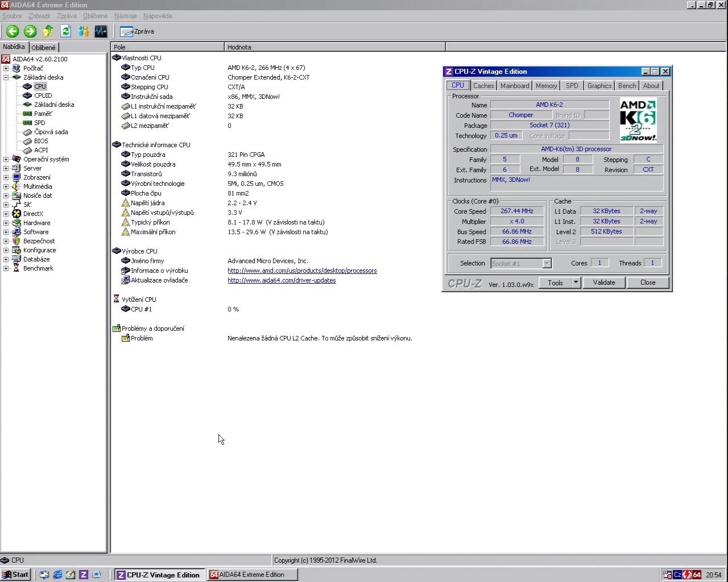Viewport: 728px width, 582px height.
Task: Switch to the Bench tab in CPU-Z
Action: (x=627, y=86)
